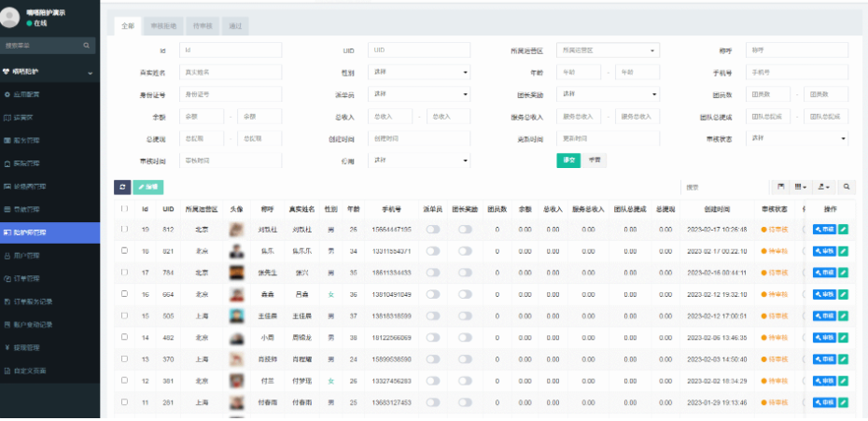
Task: Open the 团长奖励 select dropdown filter
Action: point(608,94)
